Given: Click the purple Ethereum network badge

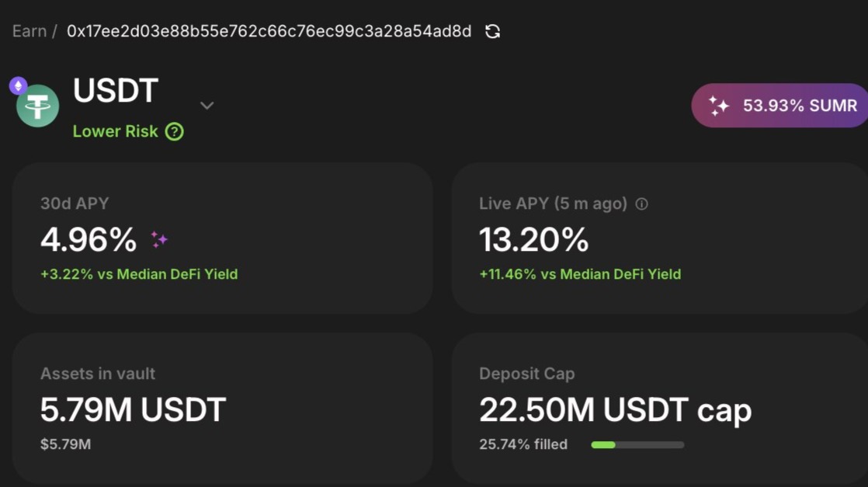Looking at the screenshot, I should point(18,85).
